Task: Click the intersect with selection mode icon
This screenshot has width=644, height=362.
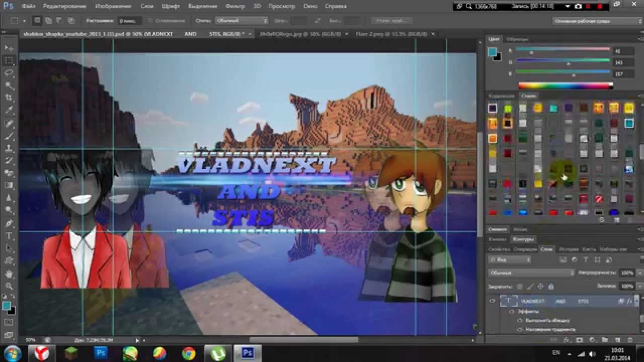Action: [70, 21]
